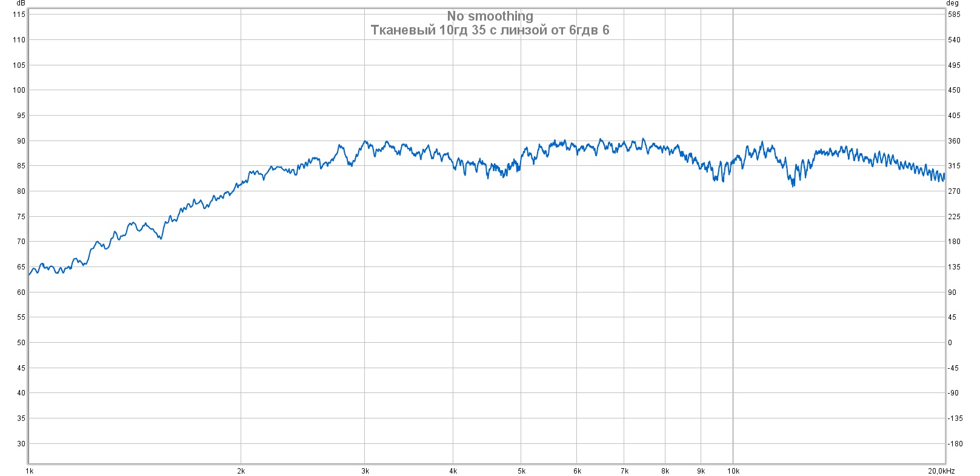
Task: Click the "2k" frequency axis label
Action: [241, 471]
